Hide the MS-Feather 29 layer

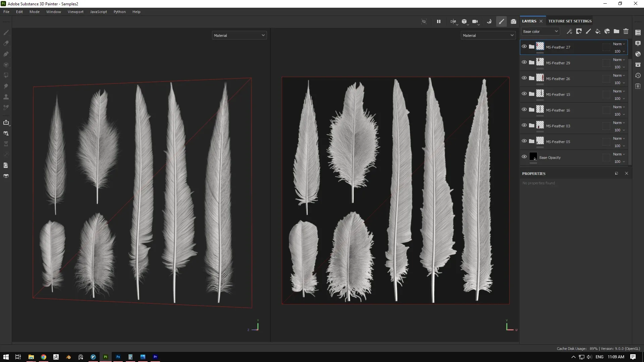tap(524, 62)
